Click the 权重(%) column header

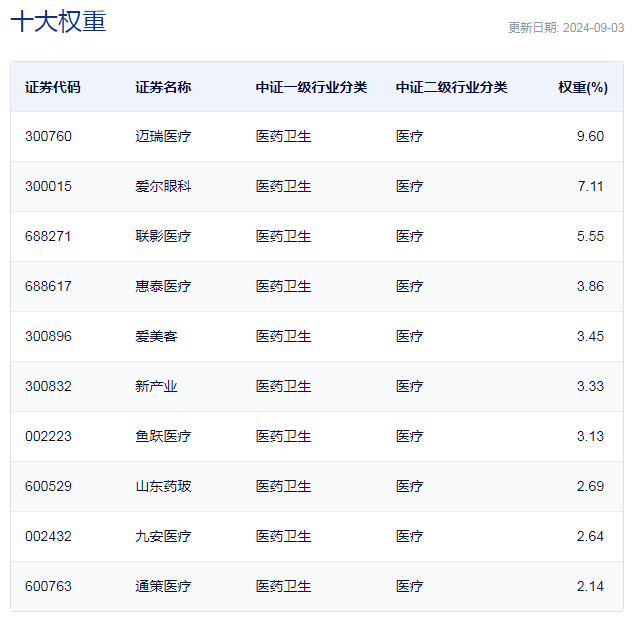click(583, 87)
